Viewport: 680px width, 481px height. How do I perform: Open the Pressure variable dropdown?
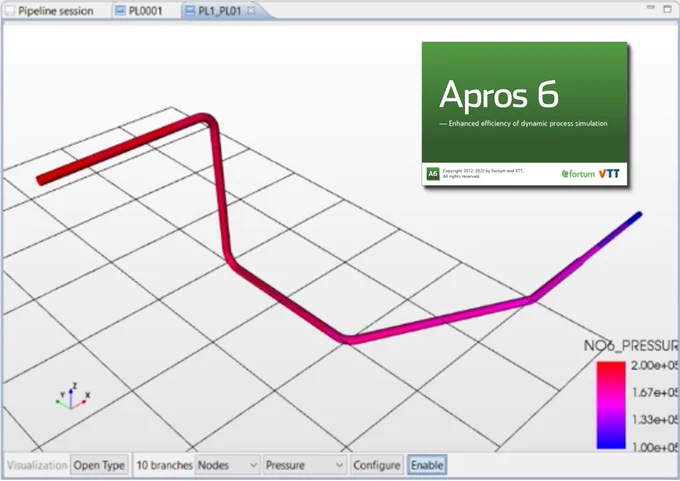[305, 465]
